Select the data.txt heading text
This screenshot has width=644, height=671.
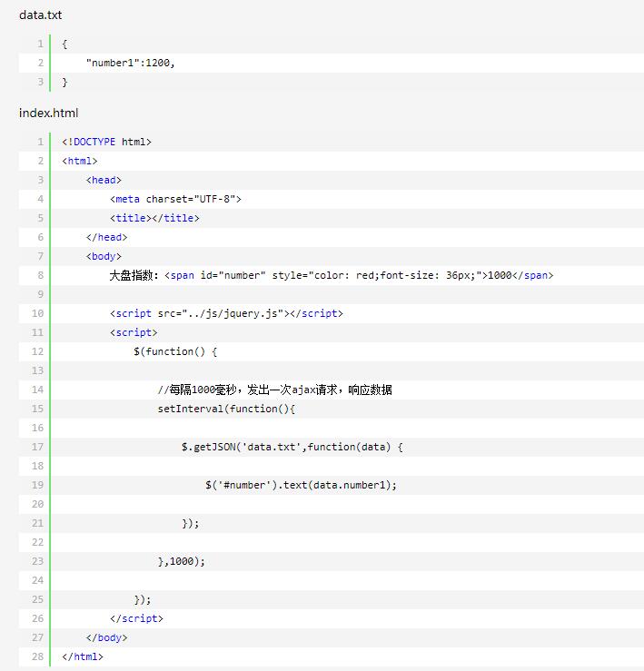tap(40, 15)
